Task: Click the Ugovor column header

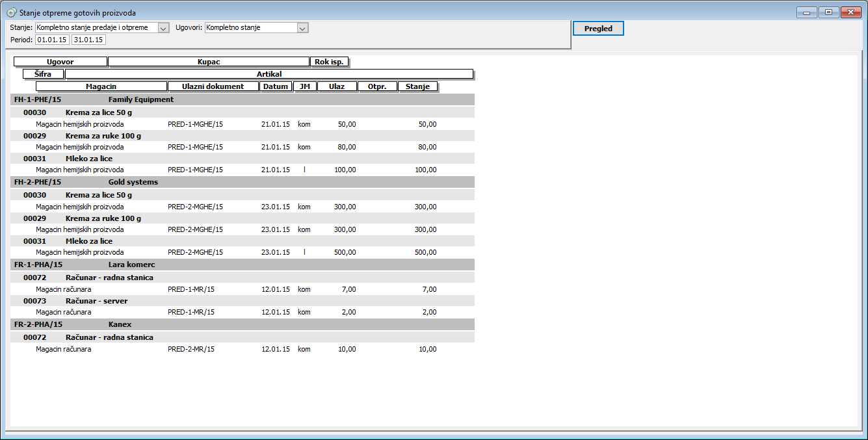Action: pos(60,62)
